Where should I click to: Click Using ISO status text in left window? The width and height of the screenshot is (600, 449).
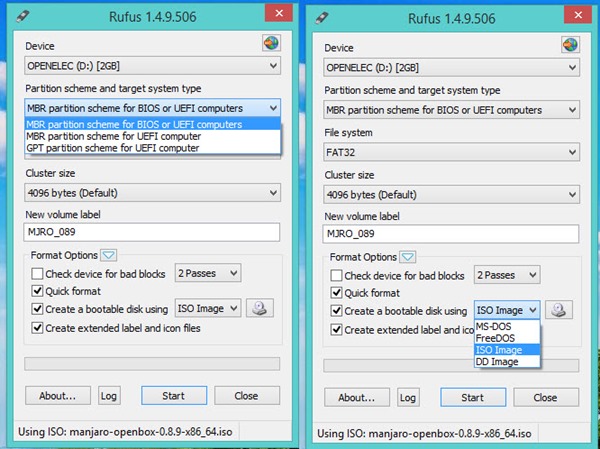pos(125,432)
